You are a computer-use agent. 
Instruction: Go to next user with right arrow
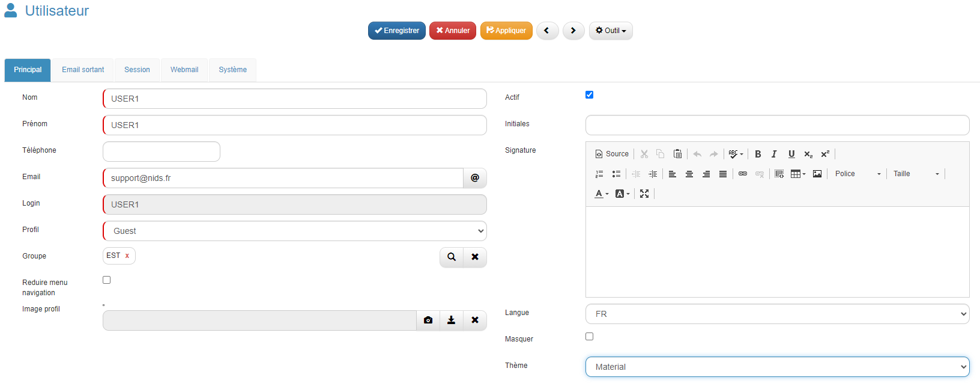573,31
